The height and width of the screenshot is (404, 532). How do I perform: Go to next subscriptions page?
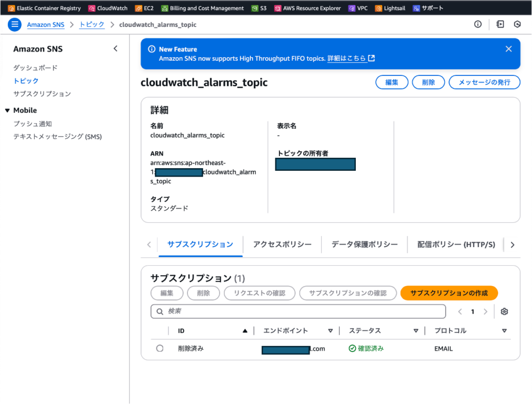point(486,312)
